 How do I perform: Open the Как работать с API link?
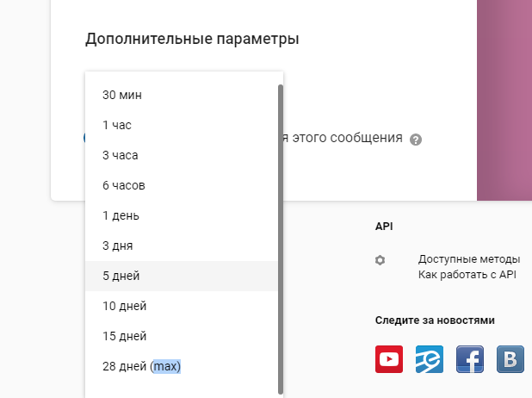467,275
